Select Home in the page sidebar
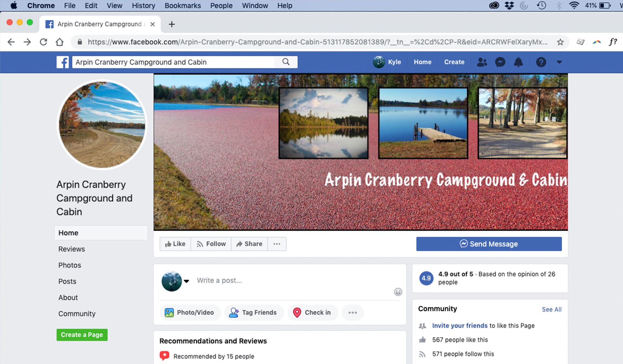This screenshot has height=364, width=623. tap(101, 233)
